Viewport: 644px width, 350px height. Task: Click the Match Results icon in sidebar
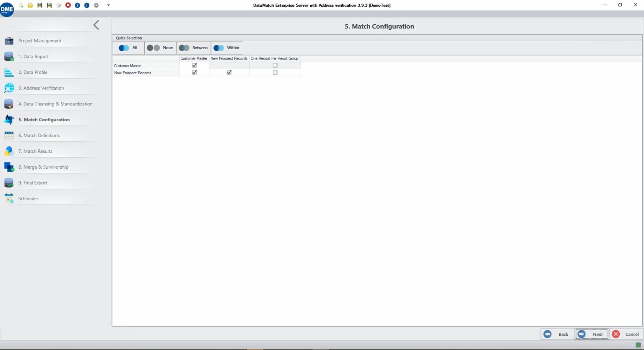pyautogui.click(x=9, y=151)
